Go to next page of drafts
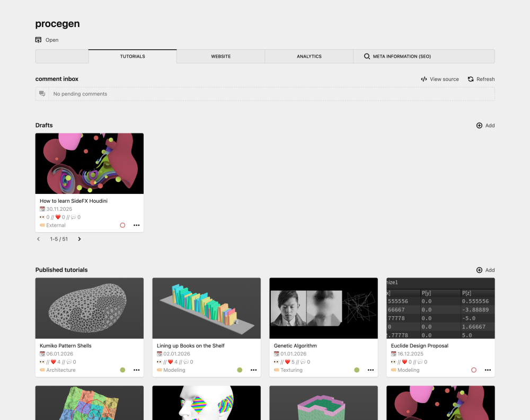530x420 pixels. coord(79,239)
